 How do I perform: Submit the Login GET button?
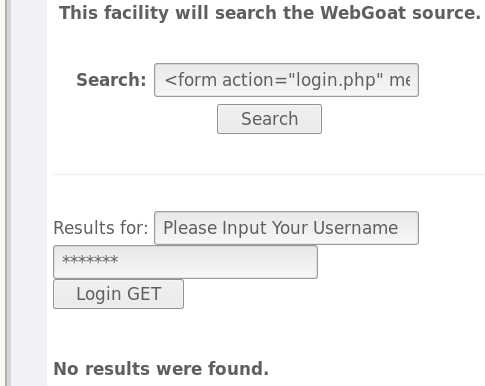[x=118, y=294]
